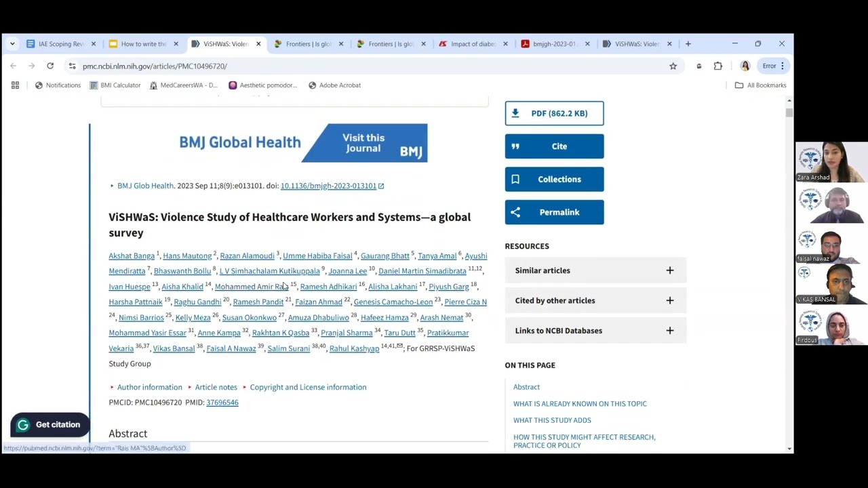
Task: Close the IAE Scoping Review tab
Action: point(94,44)
